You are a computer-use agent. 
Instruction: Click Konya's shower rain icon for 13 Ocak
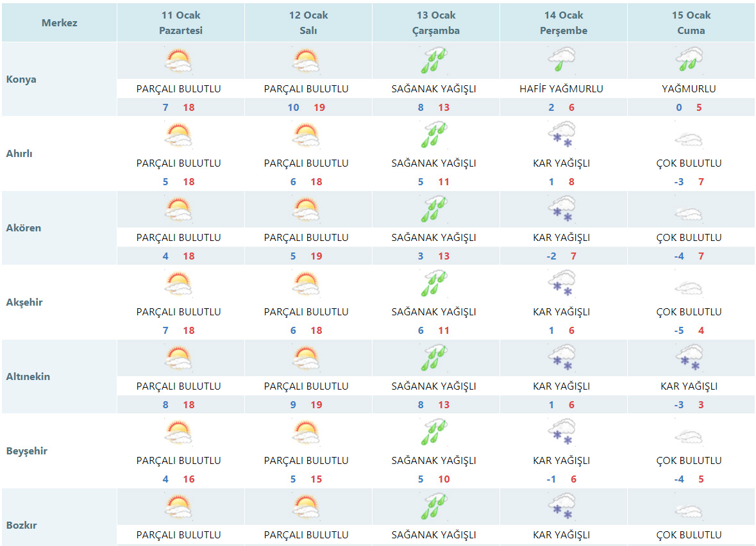433,61
